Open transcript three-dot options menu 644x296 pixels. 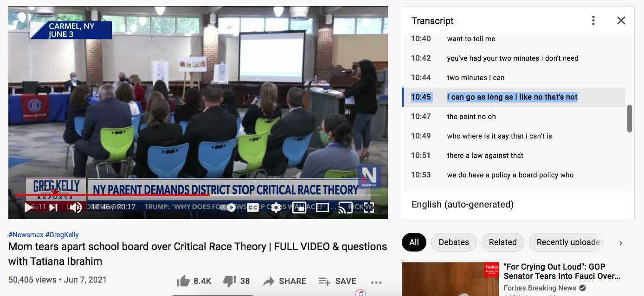[593, 20]
